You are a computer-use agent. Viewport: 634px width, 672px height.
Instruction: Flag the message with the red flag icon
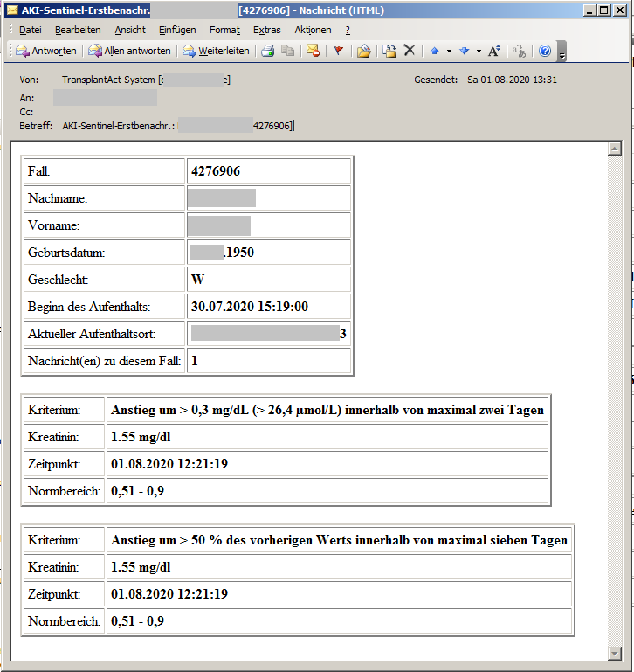(339, 51)
